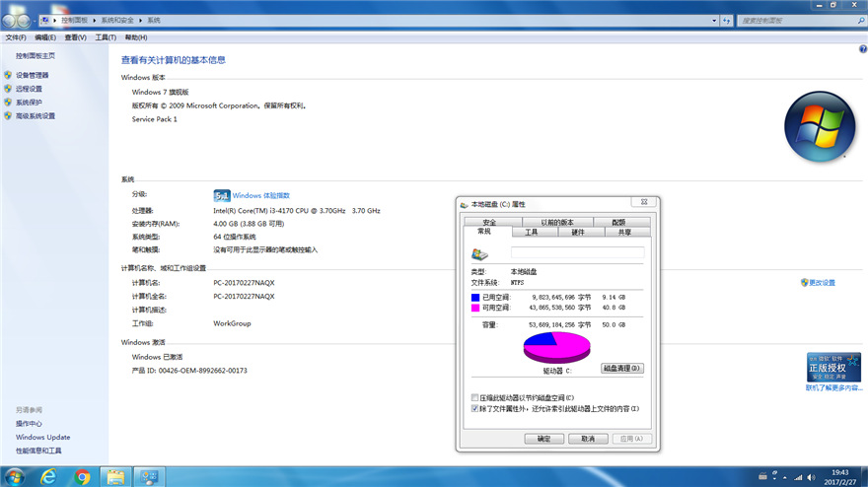The height and width of the screenshot is (487, 868).
Task: Open the 操作中心 link
Action: (x=29, y=424)
